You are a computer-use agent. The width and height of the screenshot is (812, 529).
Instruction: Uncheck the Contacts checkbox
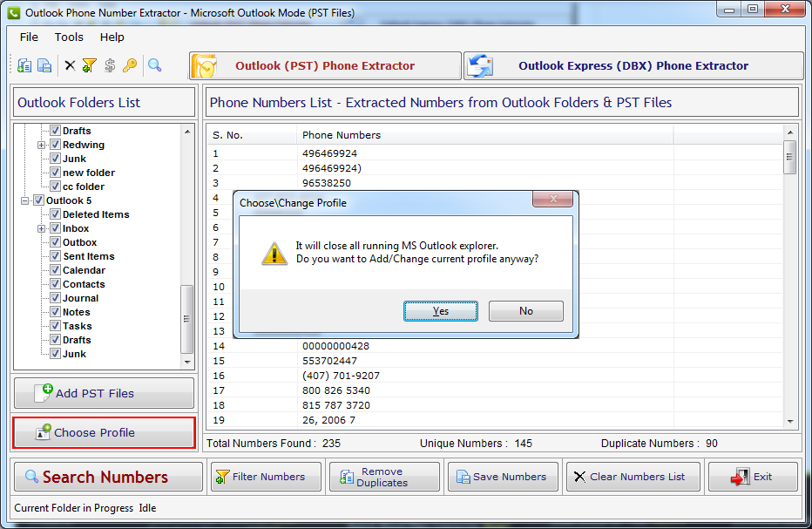56,284
